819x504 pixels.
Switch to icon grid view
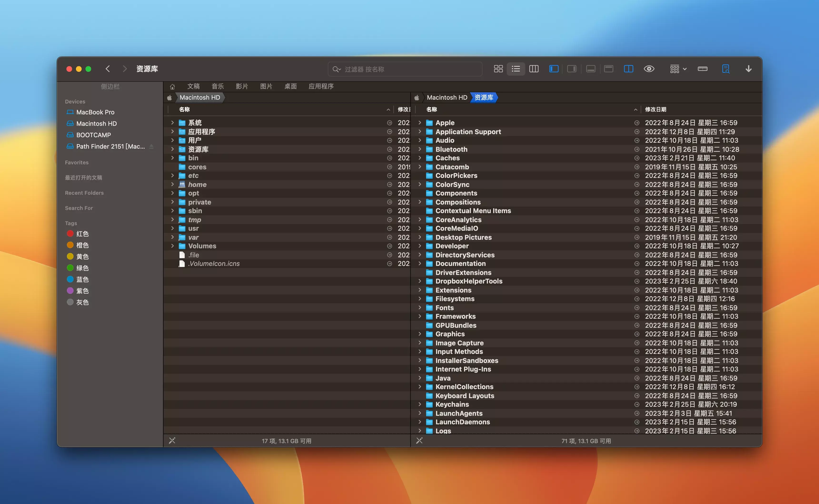click(x=498, y=69)
